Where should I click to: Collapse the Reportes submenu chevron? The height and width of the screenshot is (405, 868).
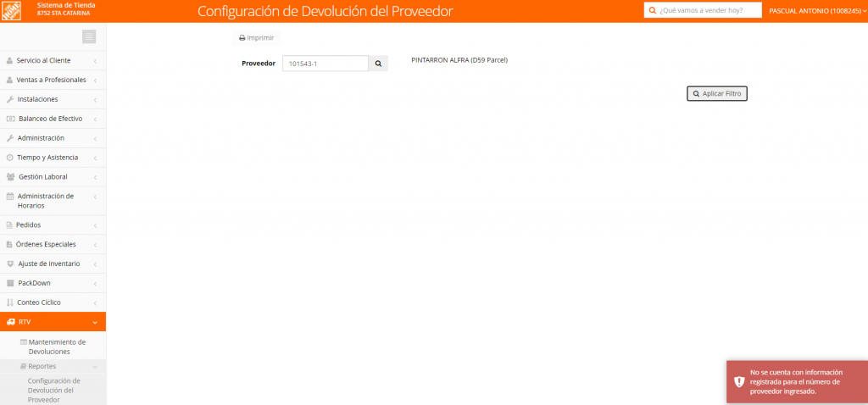point(95,366)
